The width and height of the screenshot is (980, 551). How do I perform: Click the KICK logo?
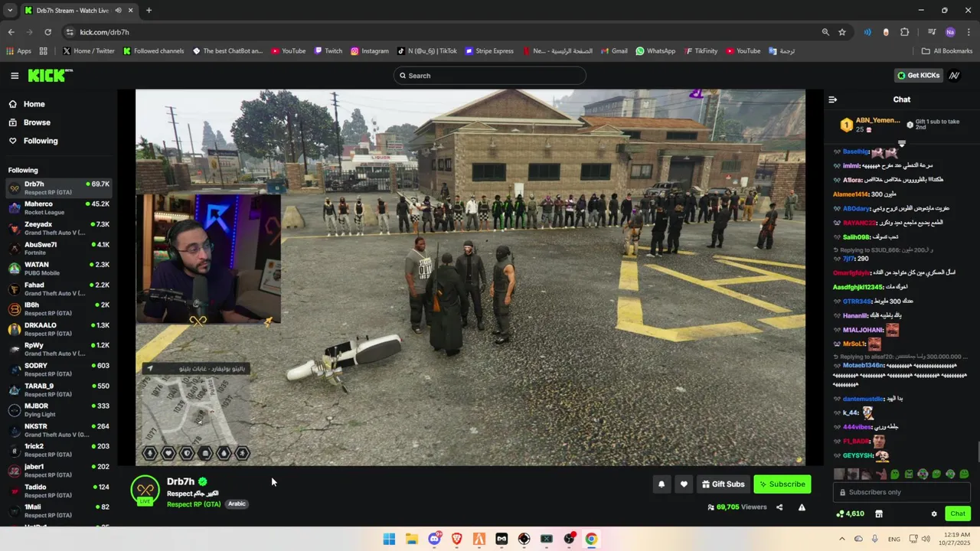(50, 75)
